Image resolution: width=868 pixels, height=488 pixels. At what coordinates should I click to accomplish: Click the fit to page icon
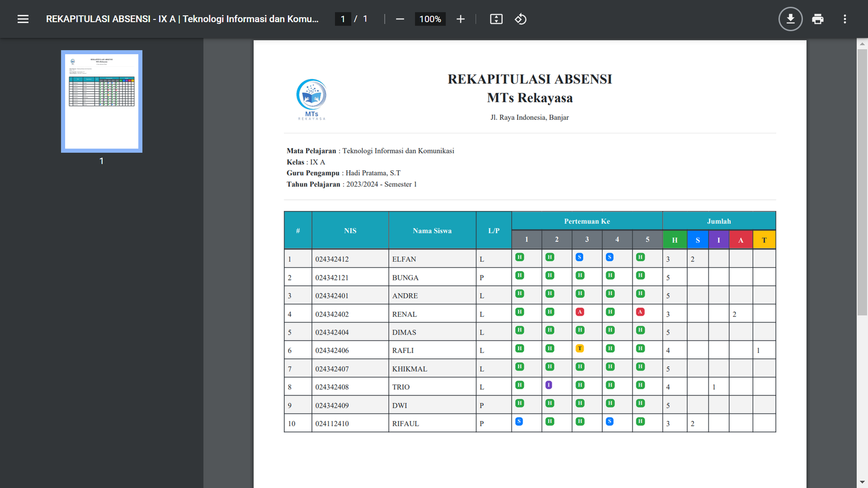[x=496, y=19]
